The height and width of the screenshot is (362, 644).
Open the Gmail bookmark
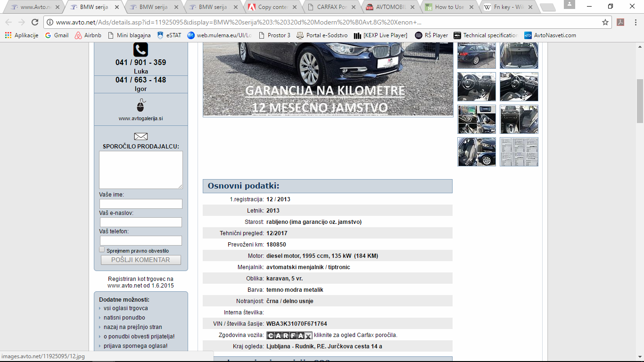pyautogui.click(x=57, y=35)
